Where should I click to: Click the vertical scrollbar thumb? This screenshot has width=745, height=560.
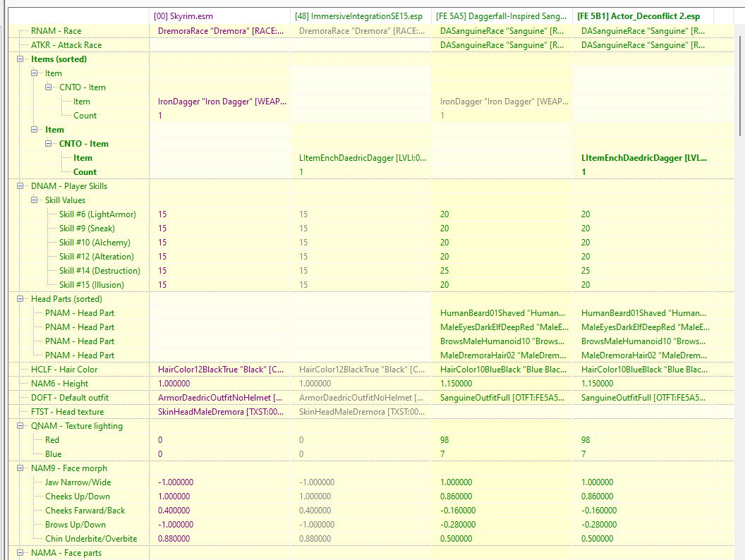[740, 85]
